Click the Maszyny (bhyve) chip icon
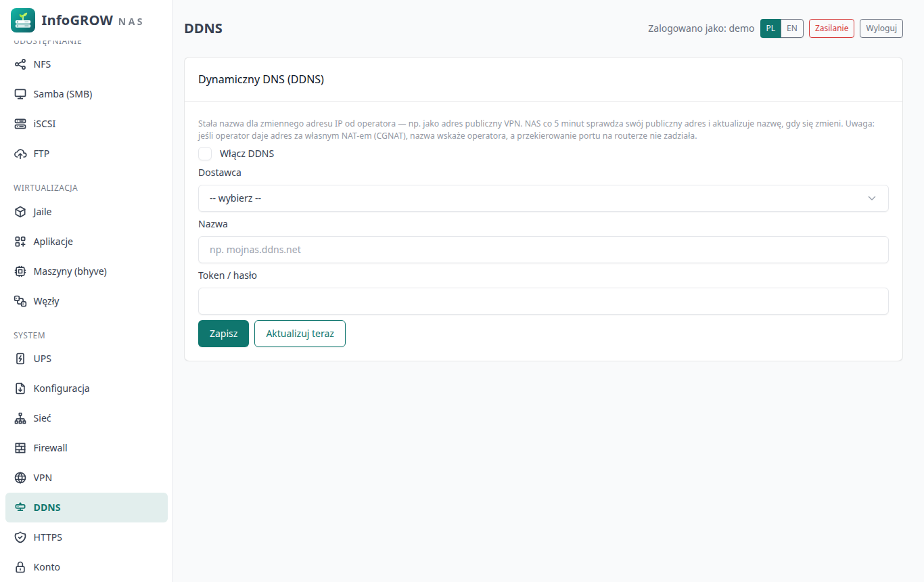This screenshot has height=582, width=924. 20,271
